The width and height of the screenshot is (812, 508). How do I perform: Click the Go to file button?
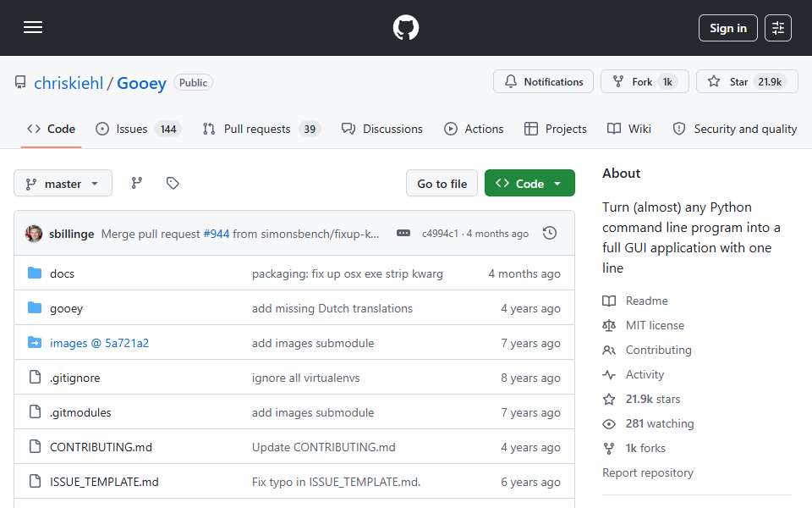(442, 184)
